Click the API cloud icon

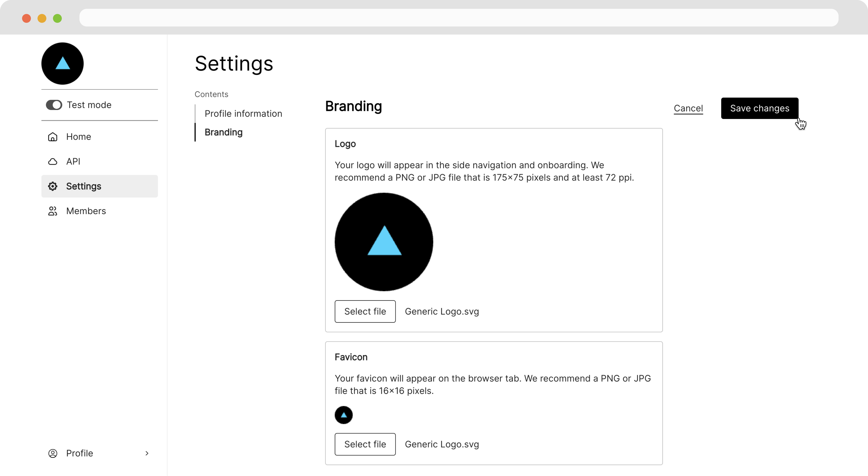point(53,162)
